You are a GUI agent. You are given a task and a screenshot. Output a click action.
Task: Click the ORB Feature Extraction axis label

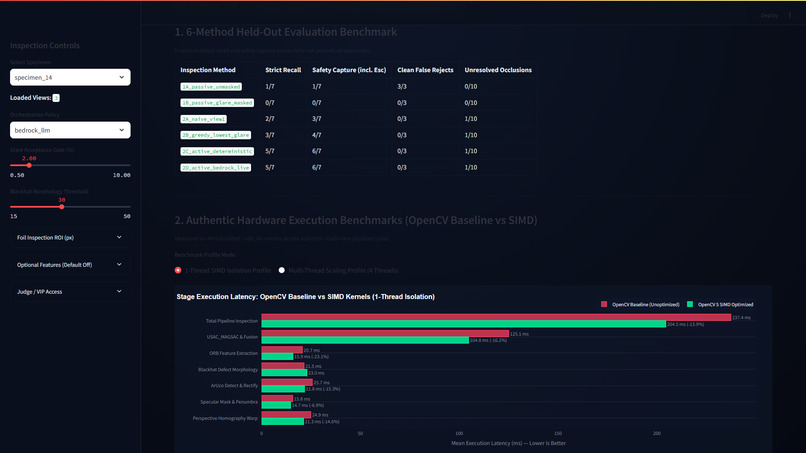(x=233, y=353)
